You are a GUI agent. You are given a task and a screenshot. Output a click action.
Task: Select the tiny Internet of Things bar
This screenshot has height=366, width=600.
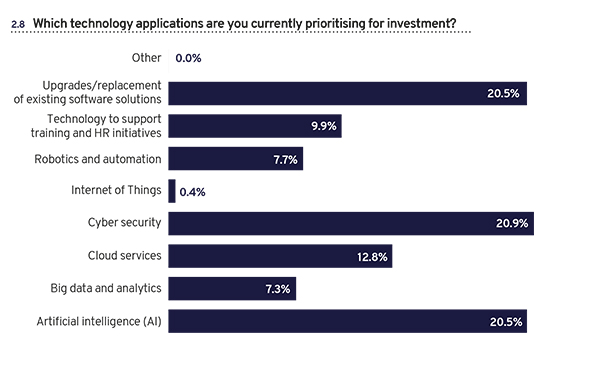[172, 191]
